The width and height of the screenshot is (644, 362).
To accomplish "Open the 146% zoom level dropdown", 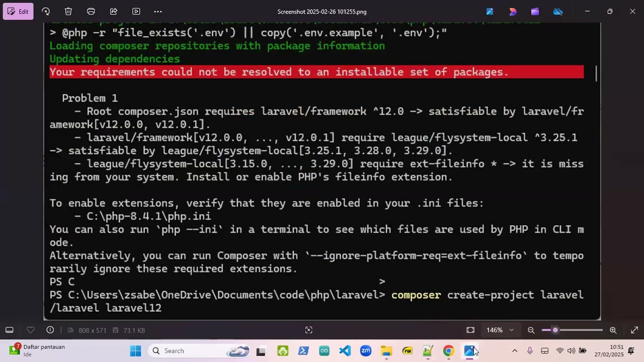I will (500, 330).
